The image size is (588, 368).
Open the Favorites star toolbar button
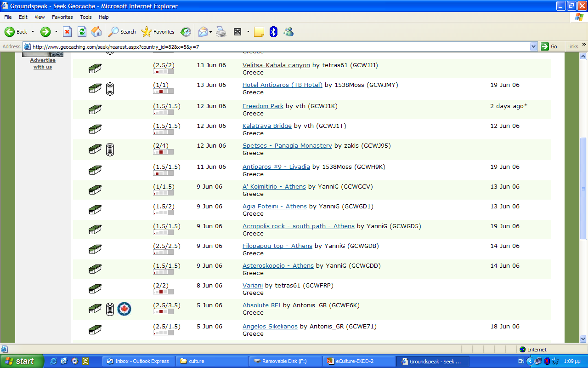click(x=158, y=32)
